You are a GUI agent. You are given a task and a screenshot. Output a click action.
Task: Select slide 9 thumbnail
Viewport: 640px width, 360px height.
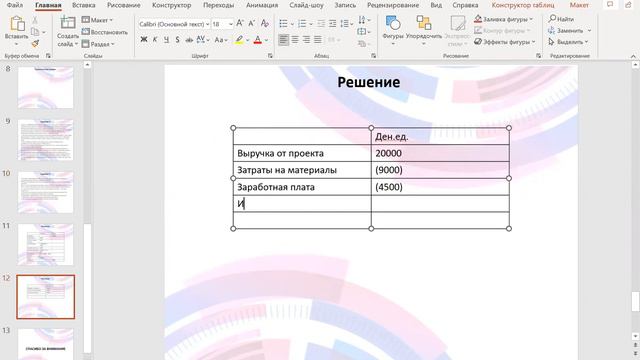pos(45,140)
